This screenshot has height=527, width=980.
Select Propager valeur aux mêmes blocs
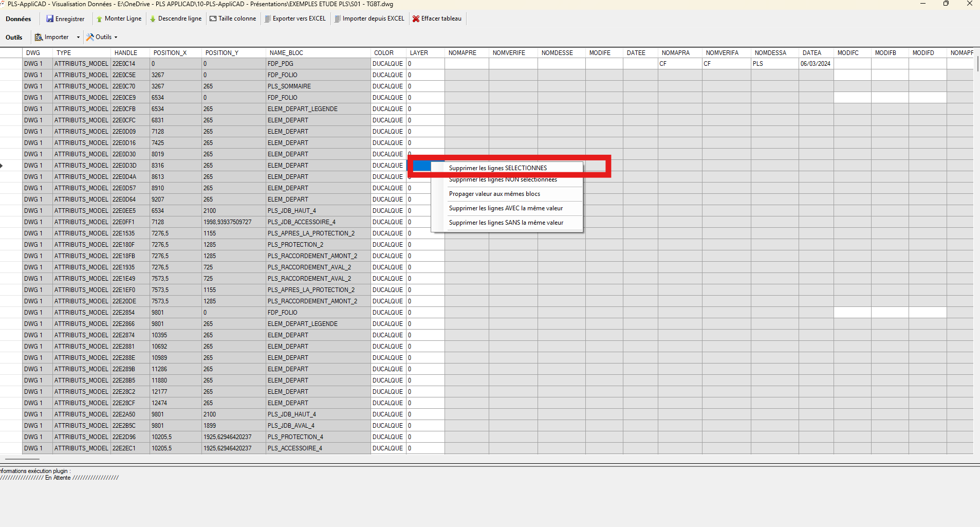pos(494,194)
